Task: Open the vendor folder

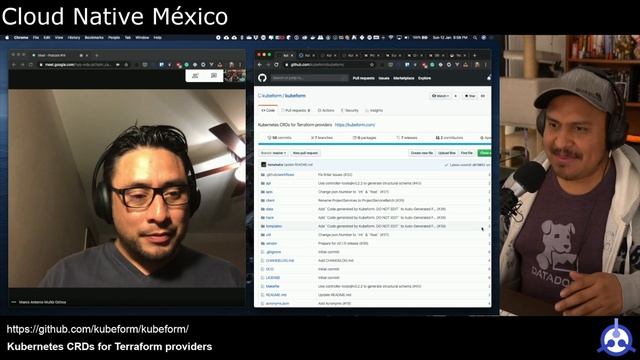Action: pyautogui.click(x=271, y=243)
